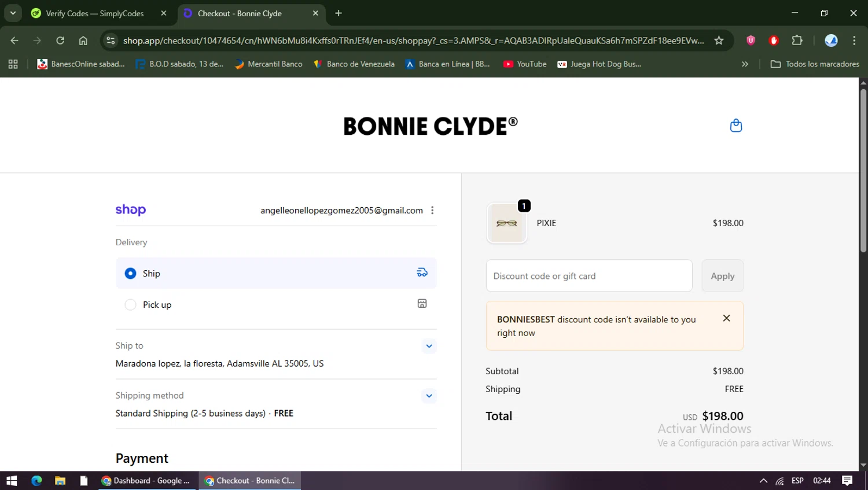Dismiss the BONNIESBEST discount error message
The height and width of the screenshot is (490, 868).
coord(727,318)
